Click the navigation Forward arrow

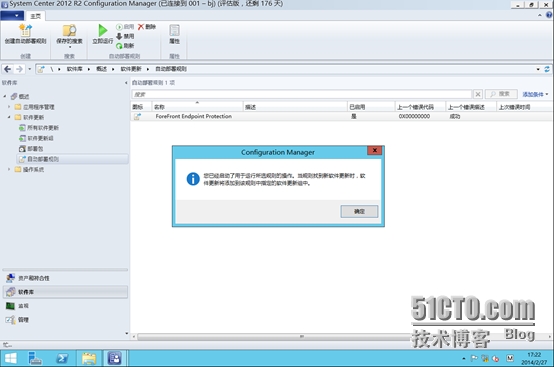coord(19,69)
